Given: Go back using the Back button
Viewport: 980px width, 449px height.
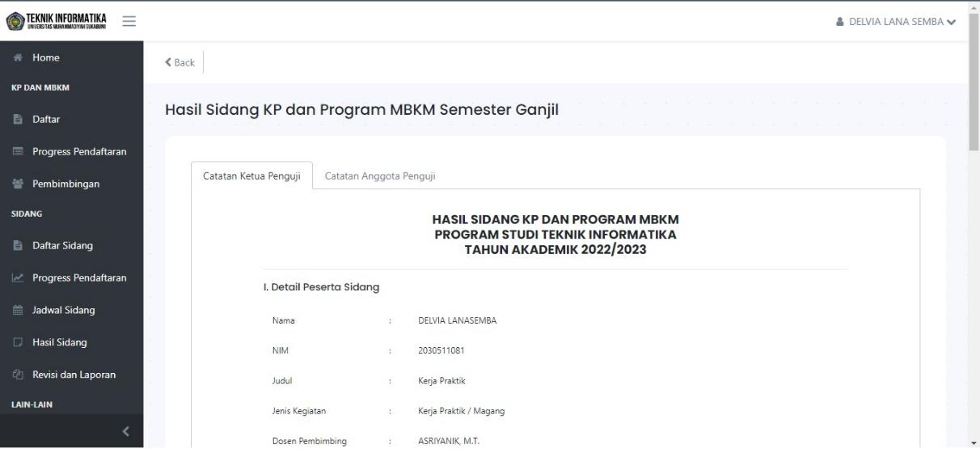Looking at the screenshot, I should click(x=180, y=62).
